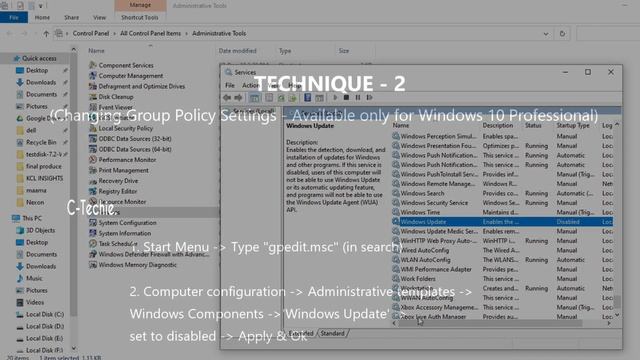Open Performance Monitor shortcut
Image resolution: width=640 pixels, height=360 pixels.
point(122,160)
